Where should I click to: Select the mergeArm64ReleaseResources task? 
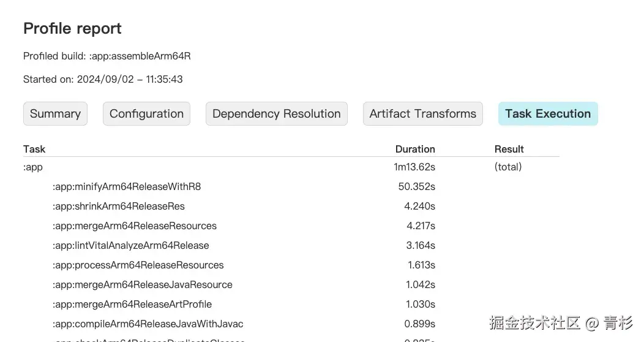[135, 226]
